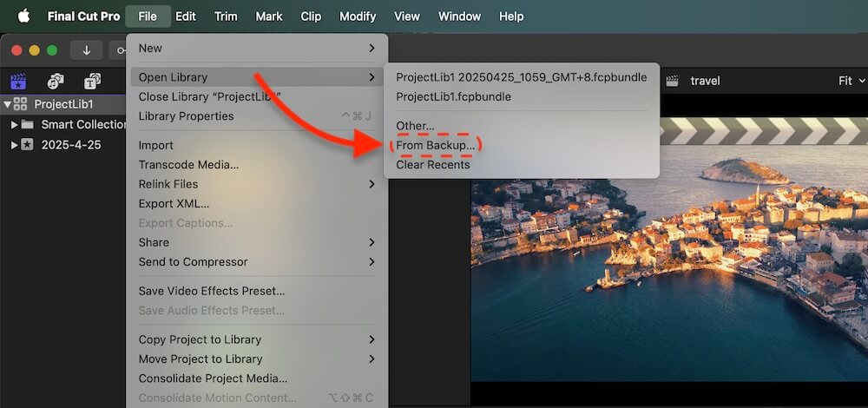Open the Window menu
The image size is (868, 408).
(459, 16)
